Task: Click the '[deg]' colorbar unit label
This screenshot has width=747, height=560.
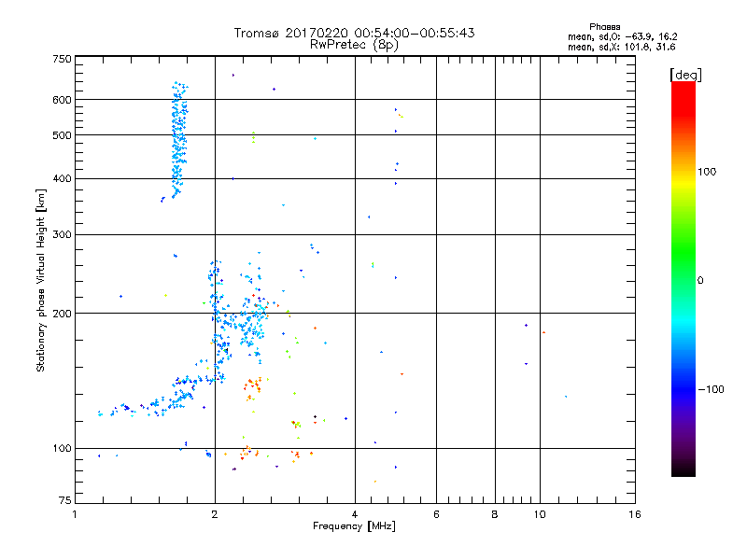Action: (x=685, y=75)
